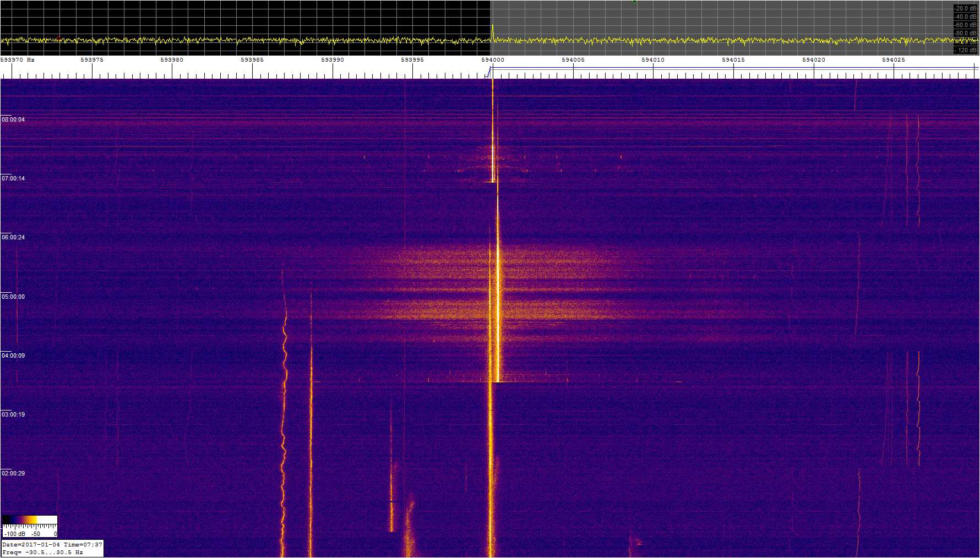Image resolution: width=980 pixels, height=558 pixels.
Task: Click the Date=2017-01-04 Time=07:37 info line
Action: tap(52, 545)
